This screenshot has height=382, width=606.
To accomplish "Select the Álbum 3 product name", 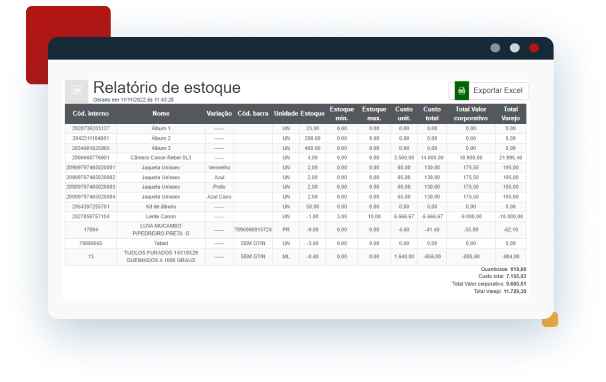I will [161, 148].
